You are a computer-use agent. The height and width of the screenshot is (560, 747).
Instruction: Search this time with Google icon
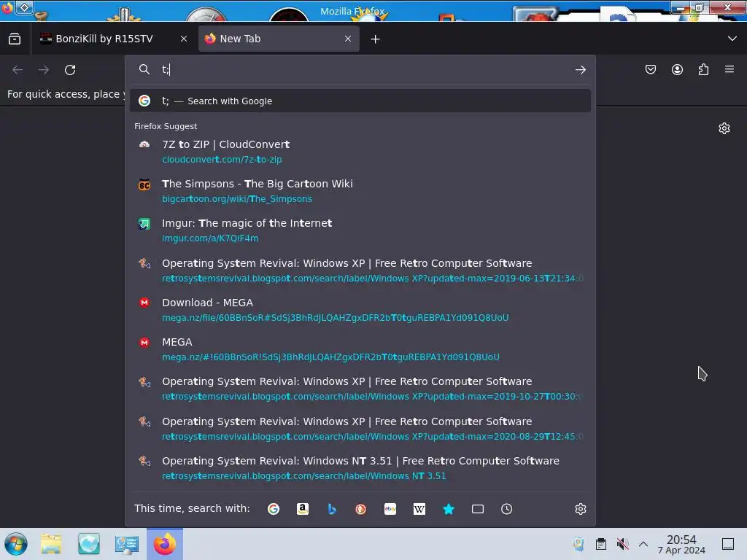[x=274, y=509]
